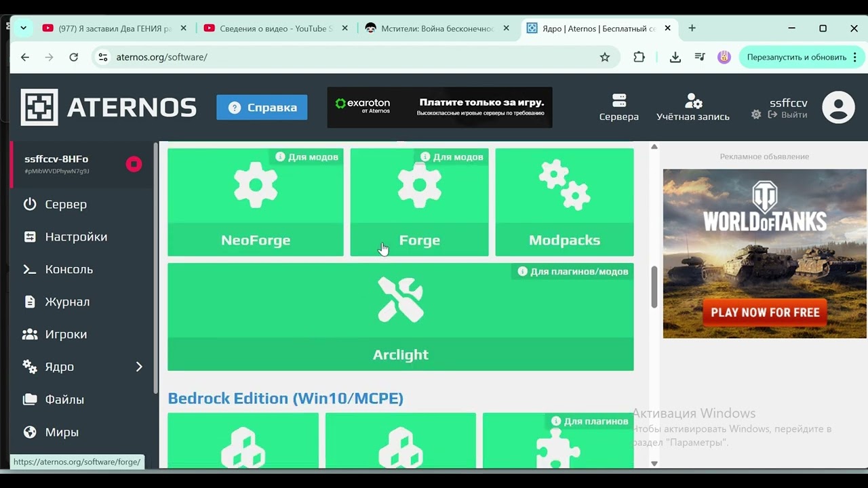This screenshot has height=488, width=868.
Task: Open the gear settings icon beside ssffccv
Action: [x=756, y=115]
